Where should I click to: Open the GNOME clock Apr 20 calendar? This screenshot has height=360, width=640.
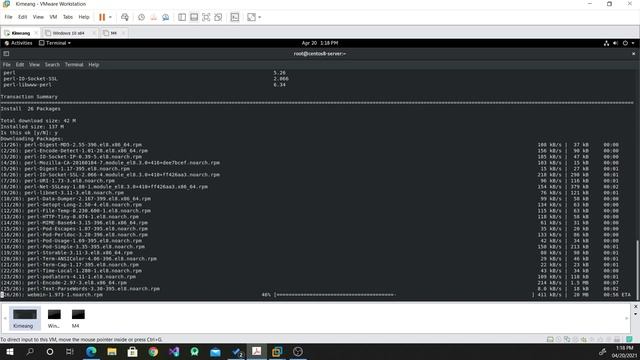point(320,43)
